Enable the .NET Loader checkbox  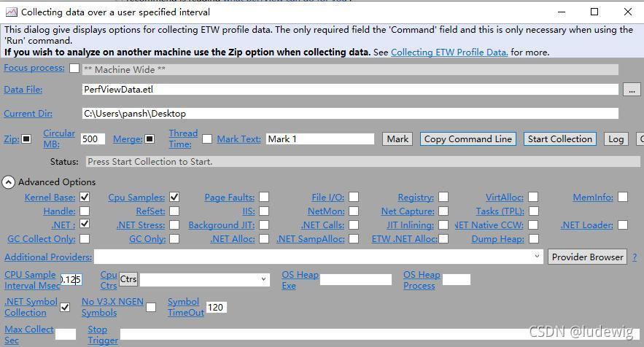pos(623,225)
